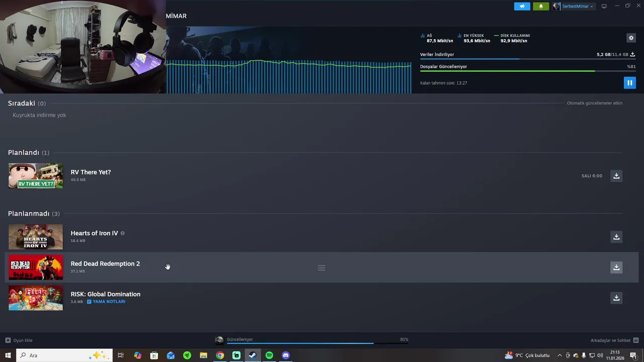Open Spotify from the taskbar
The width and height of the screenshot is (644, 362).
click(x=269, y=355)
